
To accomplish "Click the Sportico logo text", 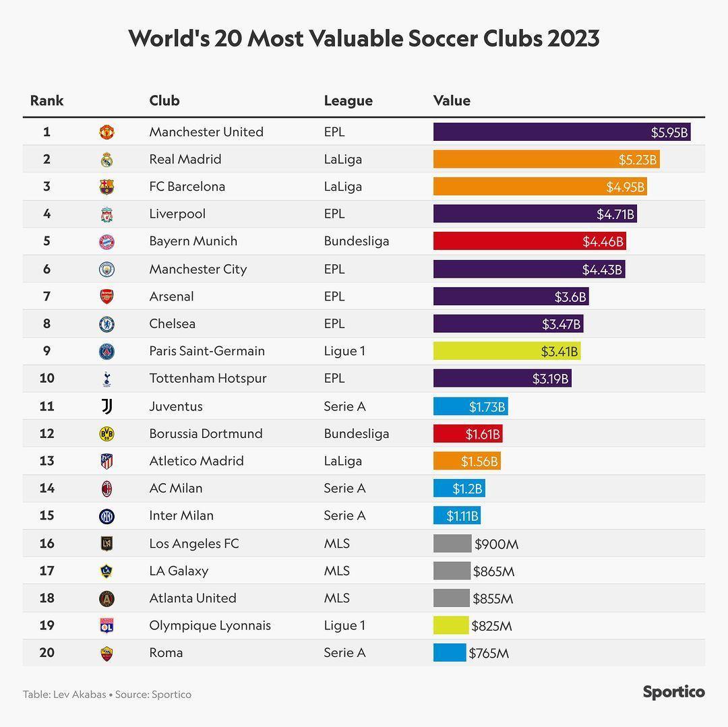I will tap(673, 692).
